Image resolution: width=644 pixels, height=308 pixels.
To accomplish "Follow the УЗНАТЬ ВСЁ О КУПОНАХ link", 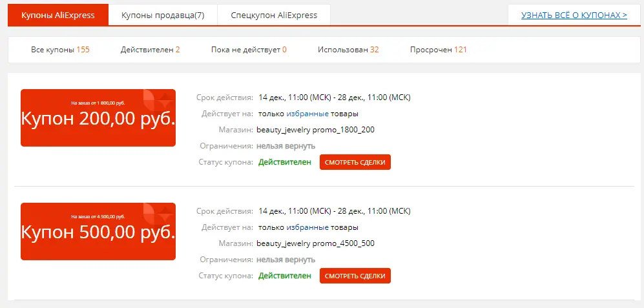I will click(574, 15).
